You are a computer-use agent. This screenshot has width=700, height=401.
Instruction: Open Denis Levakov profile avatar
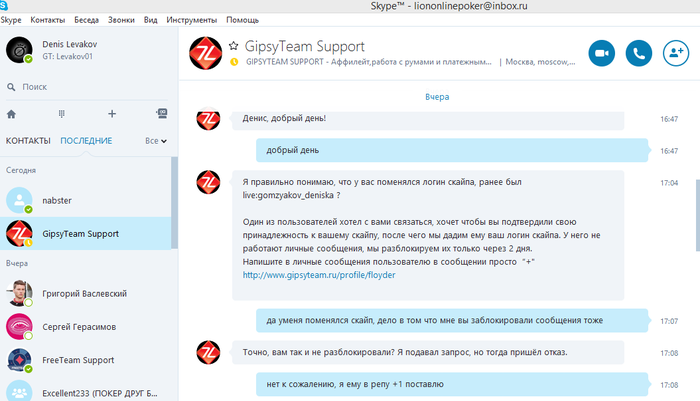click(19, 50)
